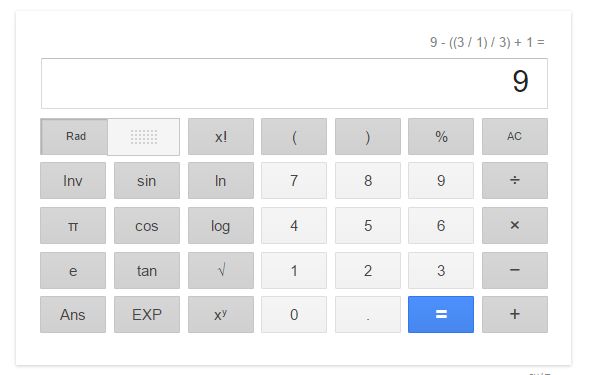The width and height of the screenshot is (593, 375).
Task: Click the blue equals button
Action: (x=441, y=315)
